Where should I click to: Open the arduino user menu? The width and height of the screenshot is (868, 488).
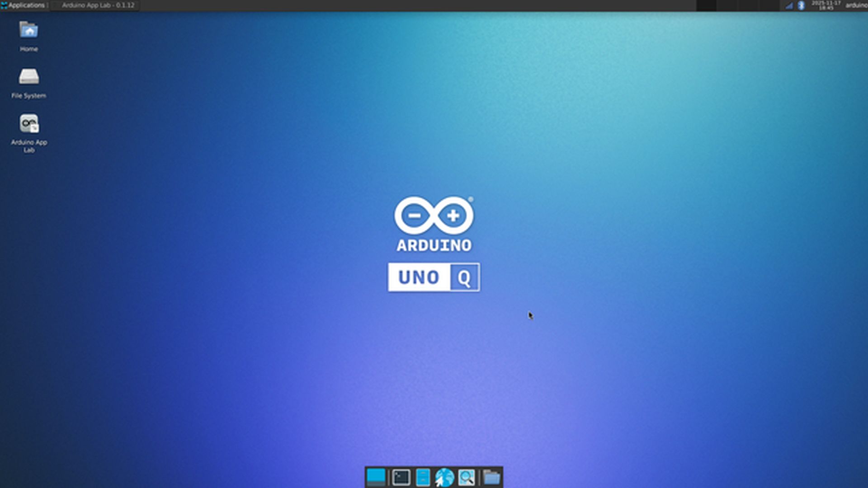856,5
